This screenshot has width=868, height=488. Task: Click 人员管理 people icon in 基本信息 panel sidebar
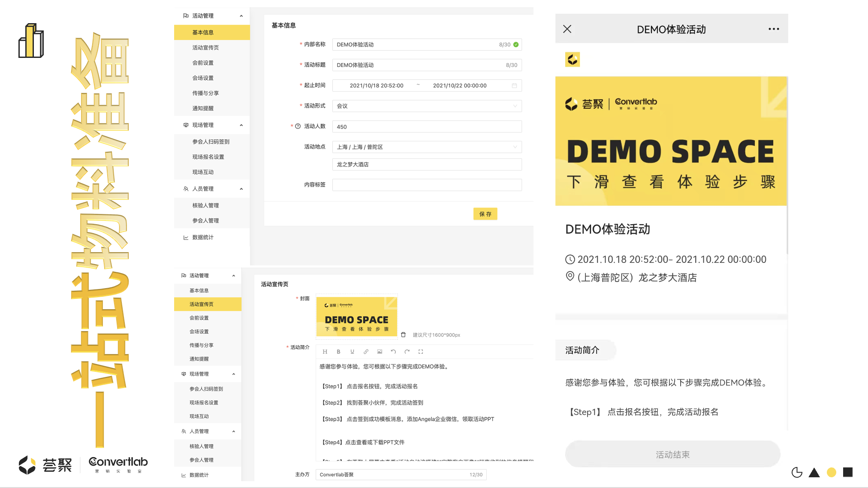[x=186, y=189]
